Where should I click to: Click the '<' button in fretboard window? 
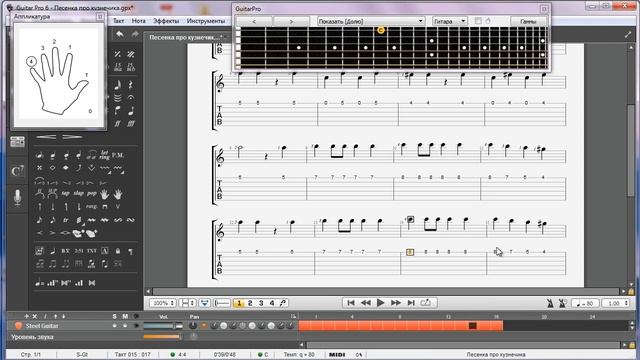click(254, 21)
